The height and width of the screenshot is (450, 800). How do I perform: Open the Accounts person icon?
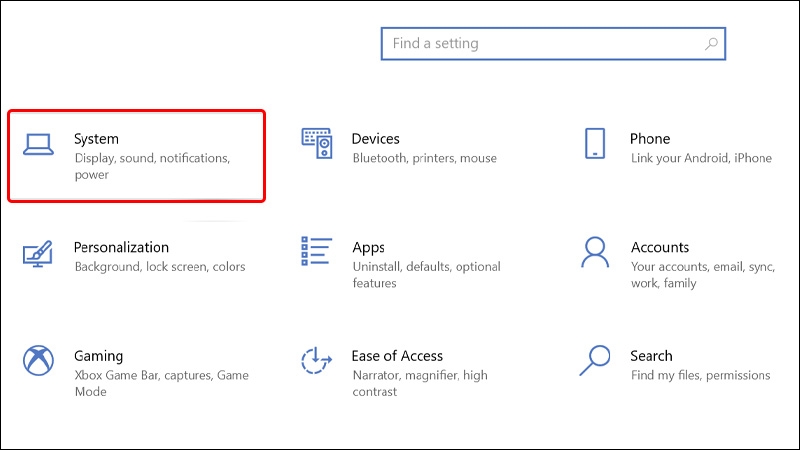[x=595, y=252]
